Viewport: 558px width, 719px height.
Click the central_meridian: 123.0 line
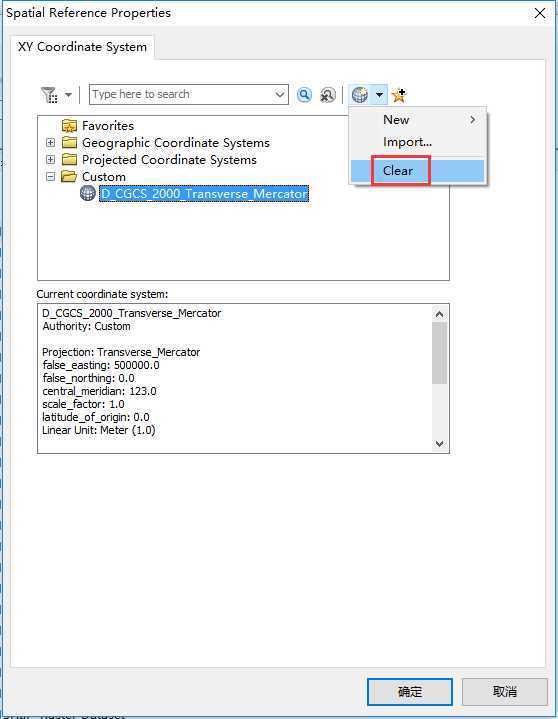[99, 391]
